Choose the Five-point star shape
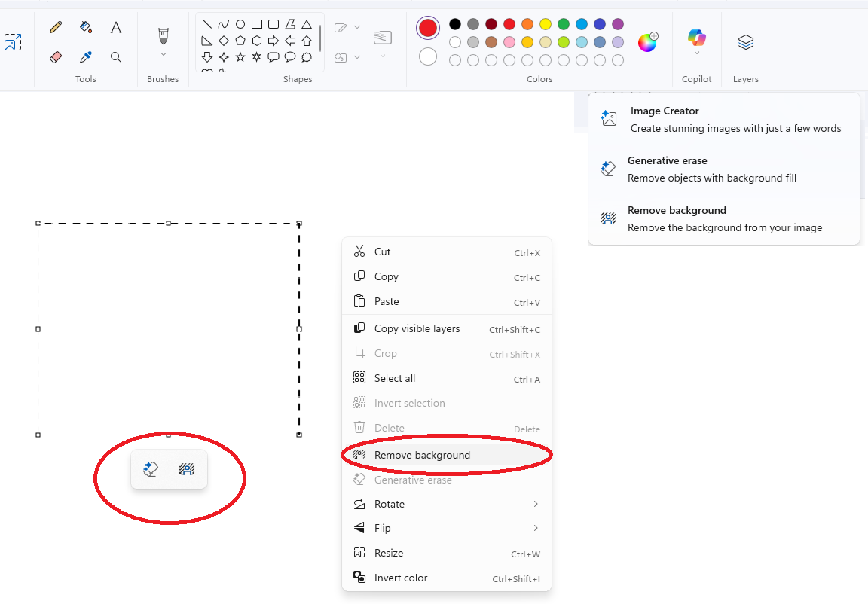This screenshot has height=604, width=868. point(240,57)
